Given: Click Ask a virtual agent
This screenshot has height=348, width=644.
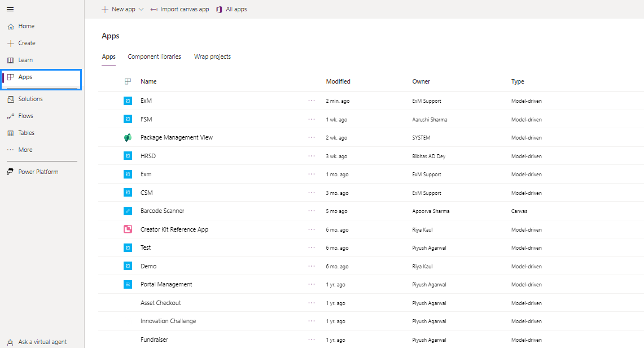Looking at the screenshot, I should pos(42,342).
